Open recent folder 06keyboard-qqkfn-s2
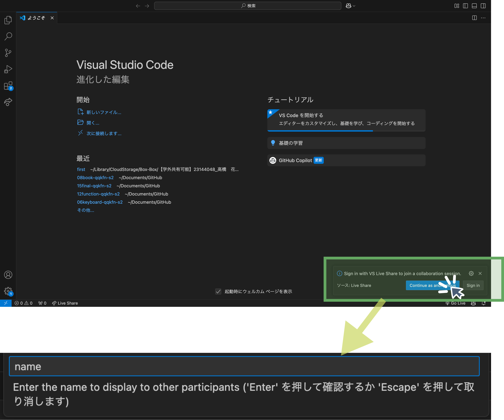Image resolution: width=504 pixels, height=420 pixels. pyautogui.click(x=100, y=202)
